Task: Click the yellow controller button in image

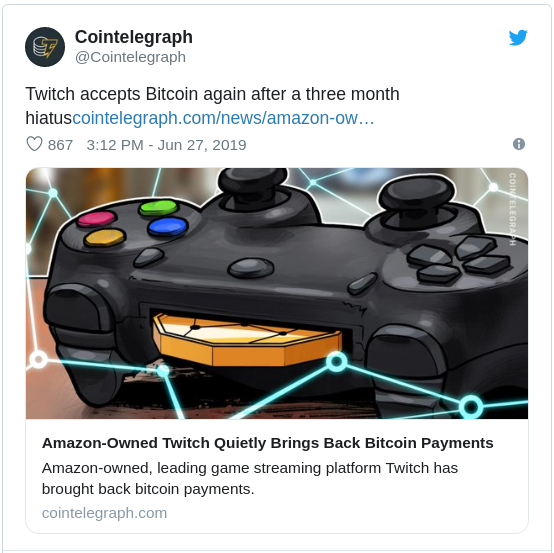Action: [105, 237]
